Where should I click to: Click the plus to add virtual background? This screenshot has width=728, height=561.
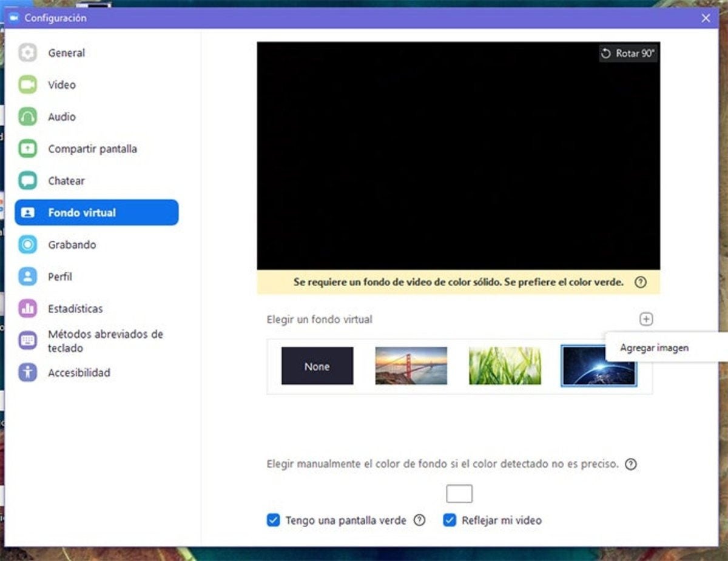(646, 319)
